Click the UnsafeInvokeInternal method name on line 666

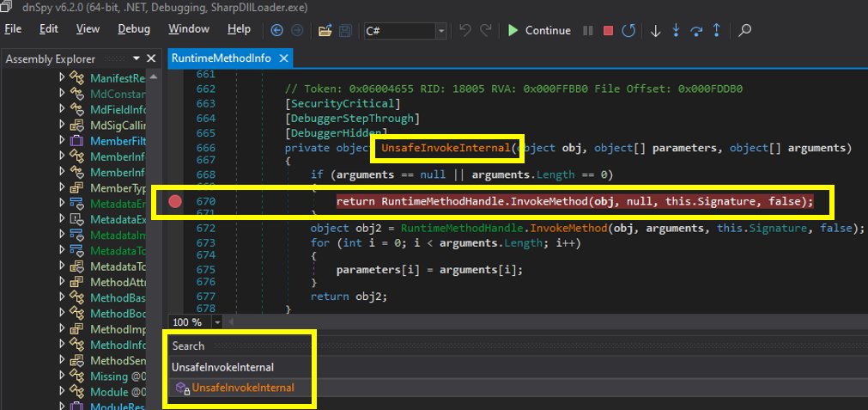pyautogui.click(x=445, y=148)
